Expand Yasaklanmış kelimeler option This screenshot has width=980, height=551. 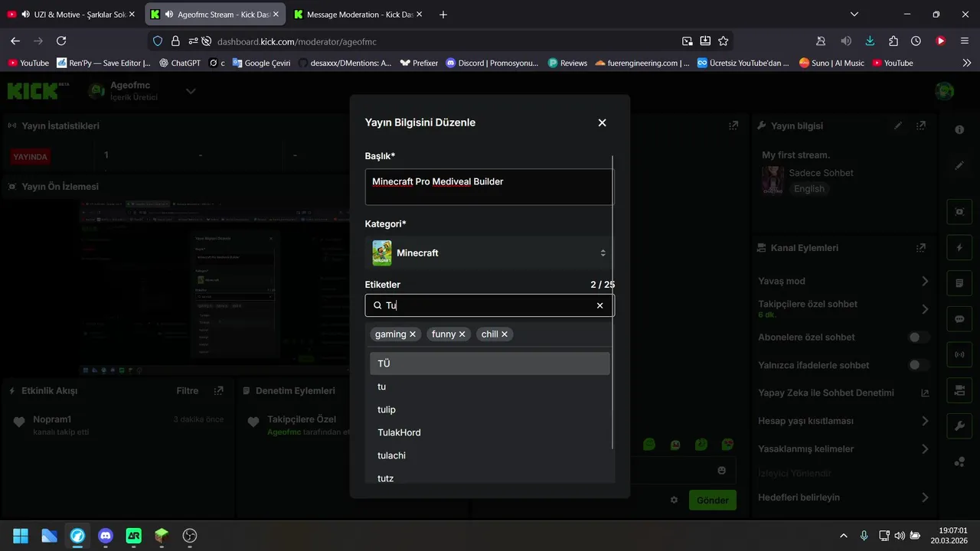pos(925,449)
